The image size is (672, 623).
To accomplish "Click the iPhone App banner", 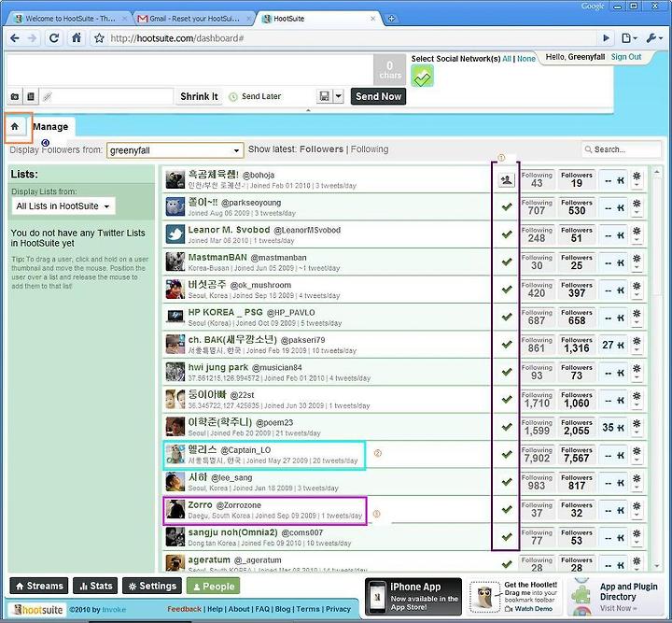I will point(413,597).
